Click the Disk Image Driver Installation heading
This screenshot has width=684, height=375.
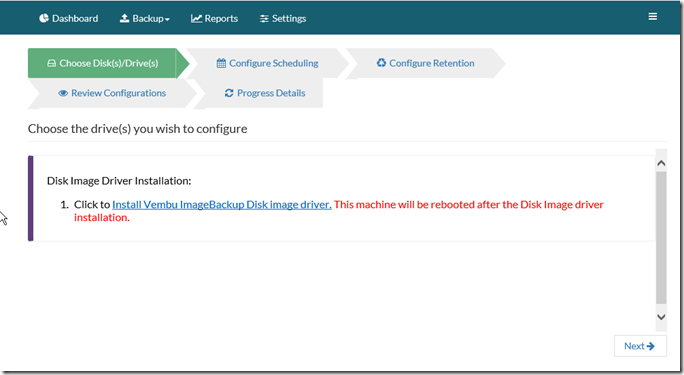[x=119, y=181]
